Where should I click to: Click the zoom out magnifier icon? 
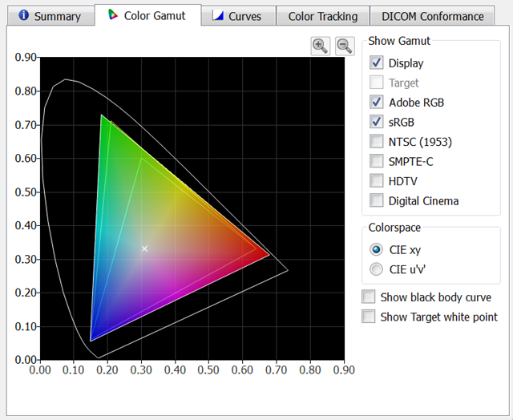point(345,46)
